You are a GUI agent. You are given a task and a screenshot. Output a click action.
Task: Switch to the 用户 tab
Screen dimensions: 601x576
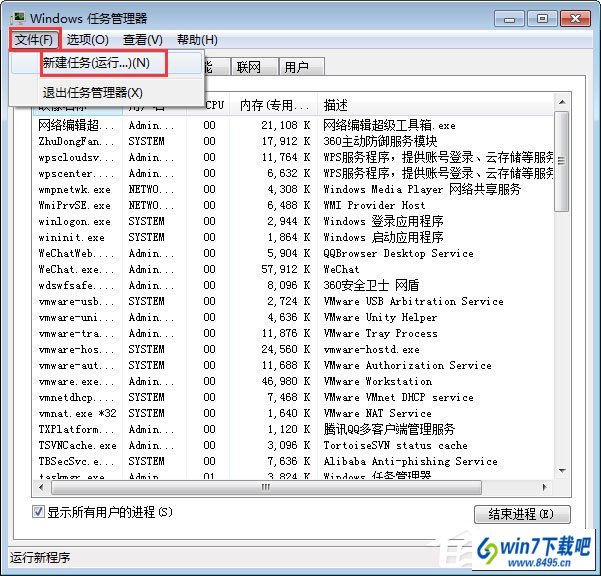(x=302, y=67)
